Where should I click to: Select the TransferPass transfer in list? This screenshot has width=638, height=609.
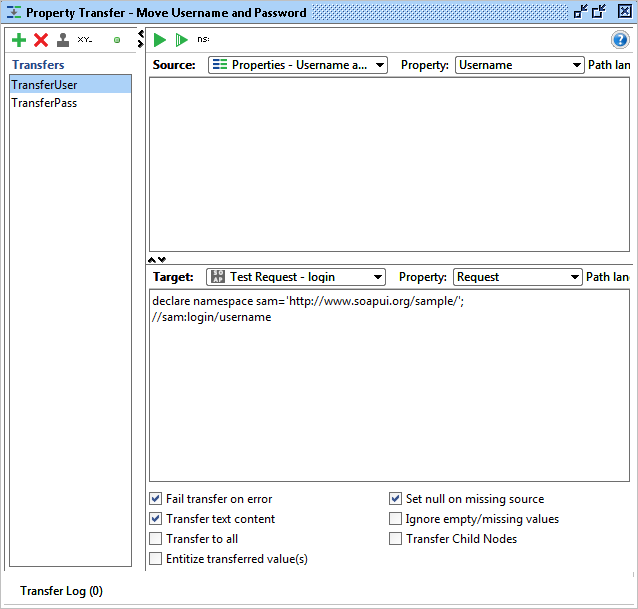tap(45, 103)
